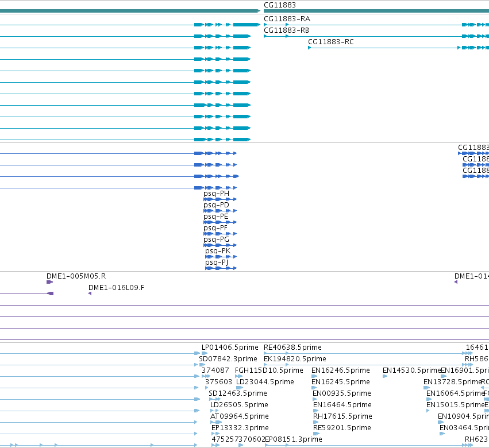This screenshot has width=489, height=448.
Task: Select the 374087 feature label
Action: point(215,370)
